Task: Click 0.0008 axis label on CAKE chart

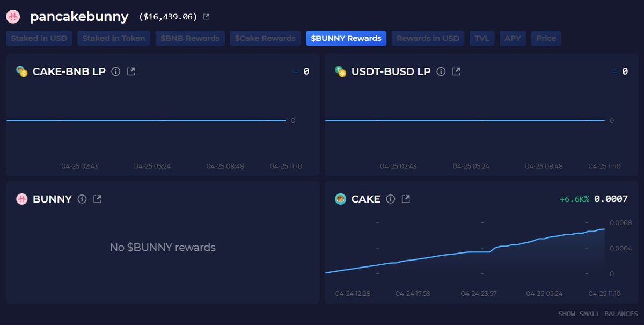Action: coord(620,222)
